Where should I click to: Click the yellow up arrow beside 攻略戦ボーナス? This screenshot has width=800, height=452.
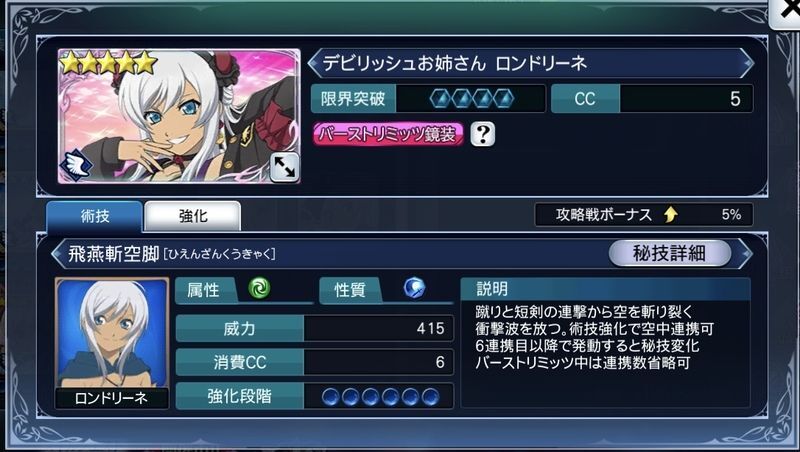click(671, 214)
